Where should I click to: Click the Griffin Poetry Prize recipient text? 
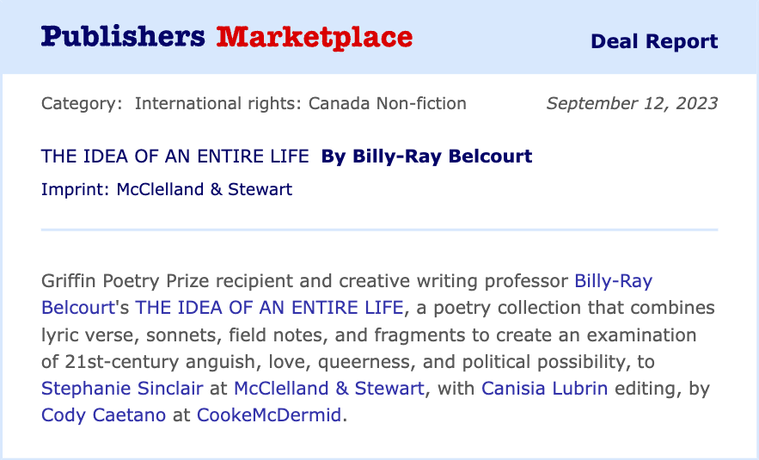click(167, 281)
